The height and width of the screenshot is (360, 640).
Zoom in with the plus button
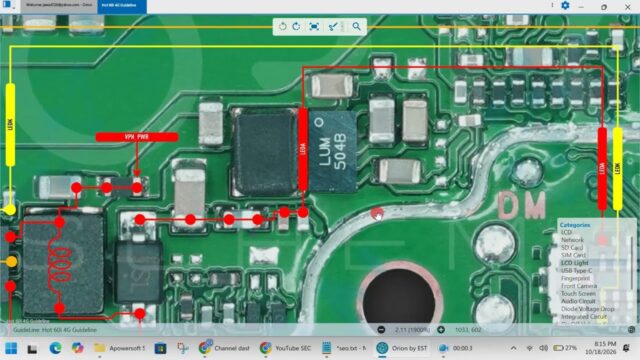pyautogui.click(x=441, y=329)
